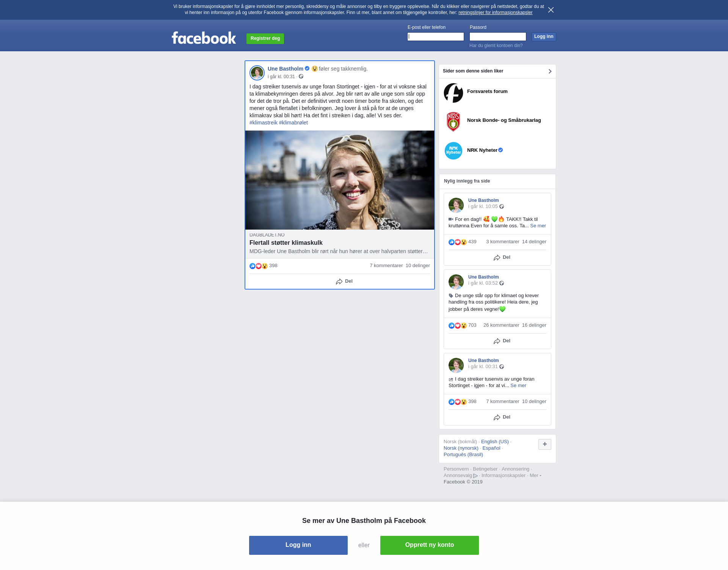Click the Forsvarets forum page logo
The image size is (728, 570).
[453, 93]
